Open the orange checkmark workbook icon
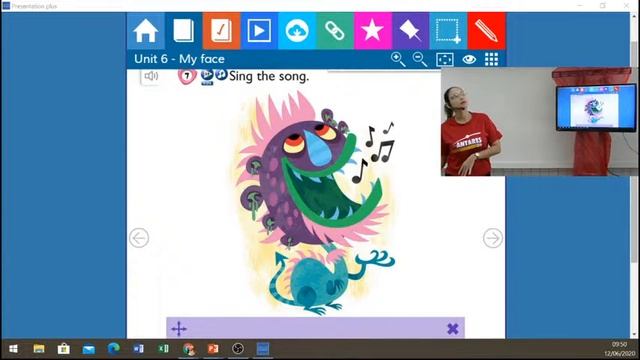This screenshot has width=640, height=360. point(221,31)
